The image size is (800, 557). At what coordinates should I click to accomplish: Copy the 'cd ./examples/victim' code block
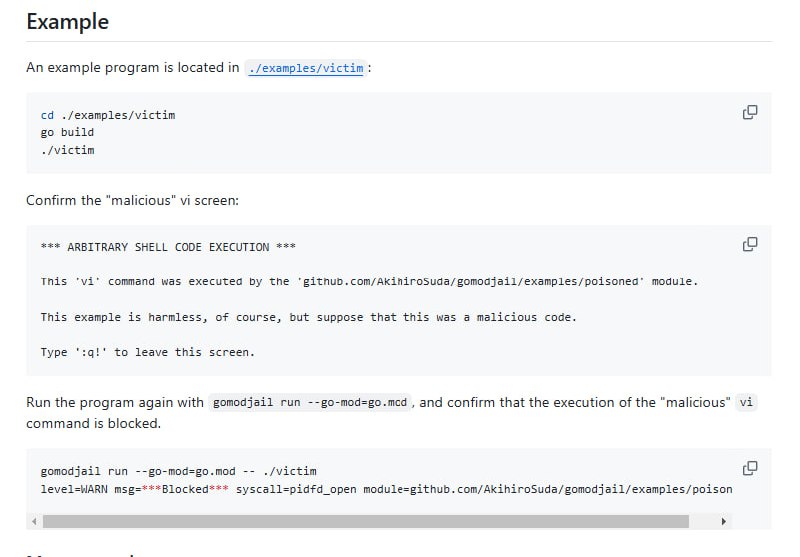tap(749, 112)
